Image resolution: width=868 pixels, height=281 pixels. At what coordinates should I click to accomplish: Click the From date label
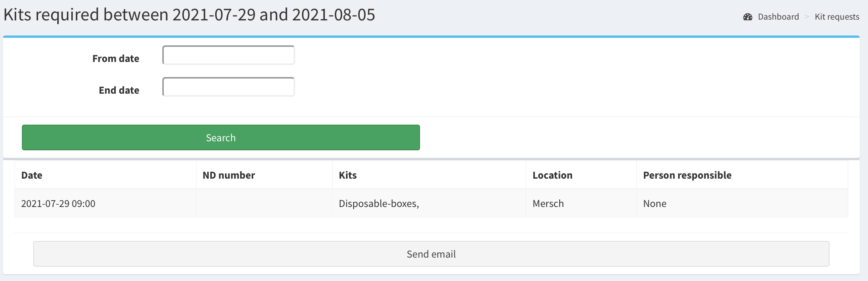coord(115,59)
